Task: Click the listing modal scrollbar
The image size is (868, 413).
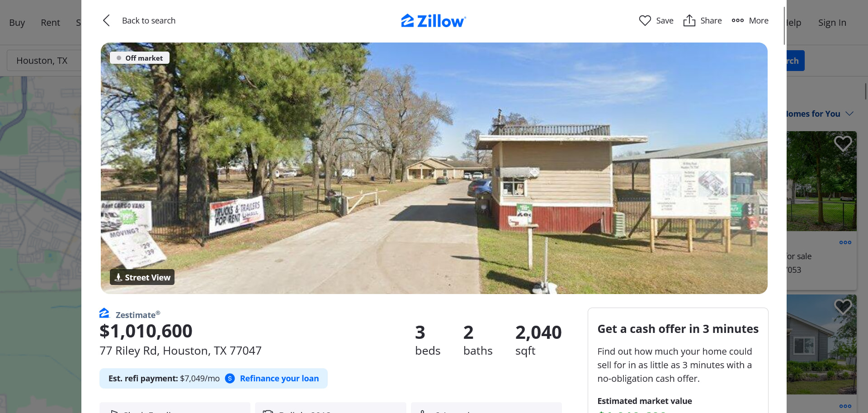Action: coord(784,26)
